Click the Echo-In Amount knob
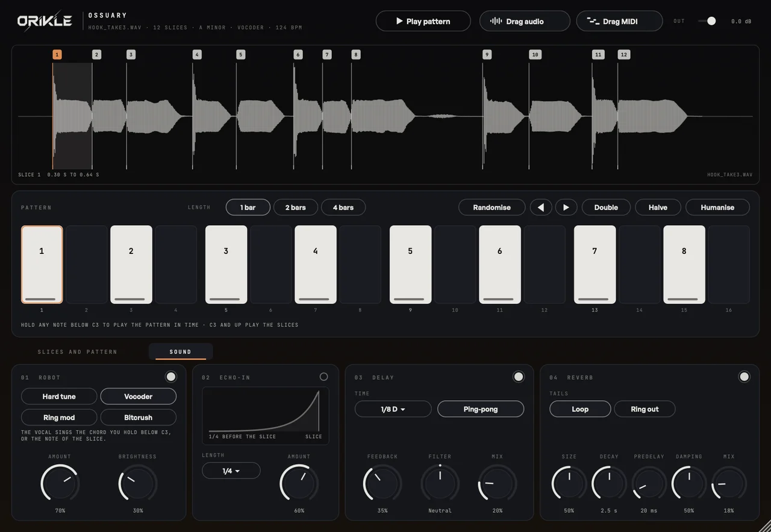The height and width of the screenshot is (532, 771). click(x=299, y=483)
